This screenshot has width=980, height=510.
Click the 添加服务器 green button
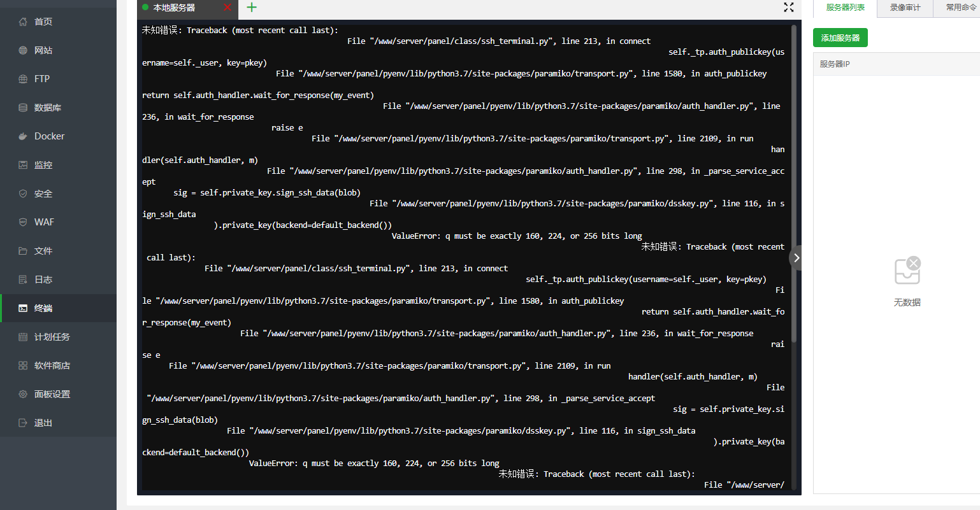[840, 38]
